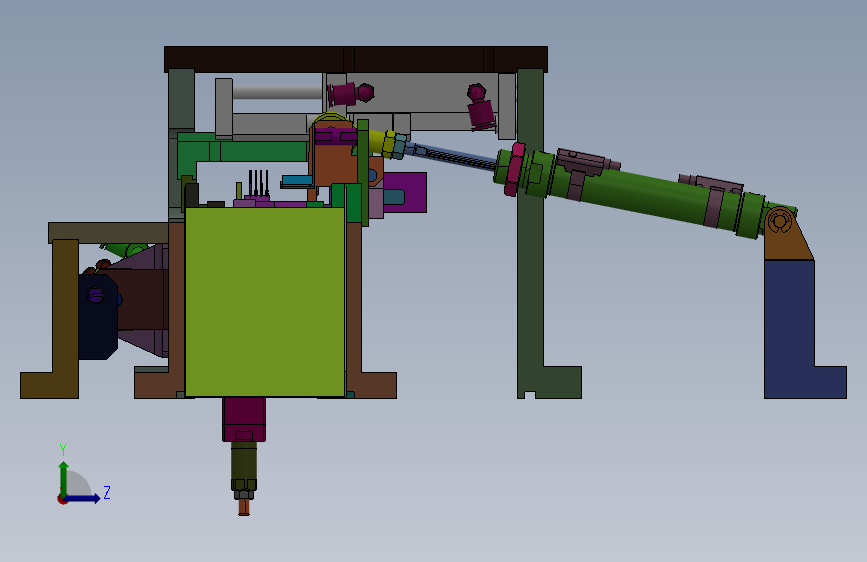
Task: Click the green Y axis arrow of the triad
Action: tap(64, 478)
